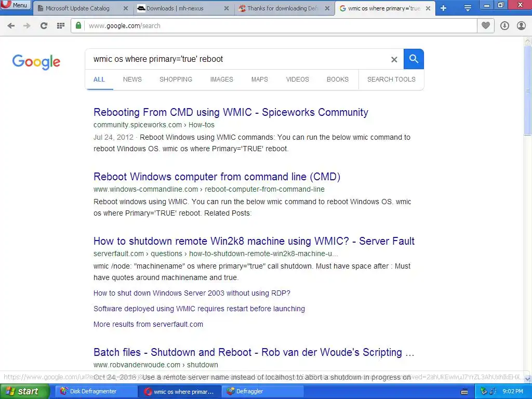The image size is (532, 399).
Task: Select the VIDEOS results tab
Action: (298, 79)
